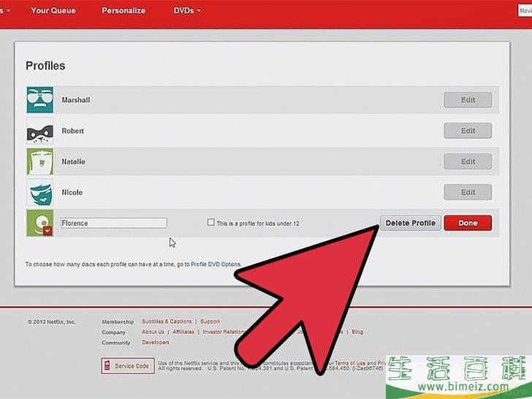Open the Blog footer link

coord(357,332)
